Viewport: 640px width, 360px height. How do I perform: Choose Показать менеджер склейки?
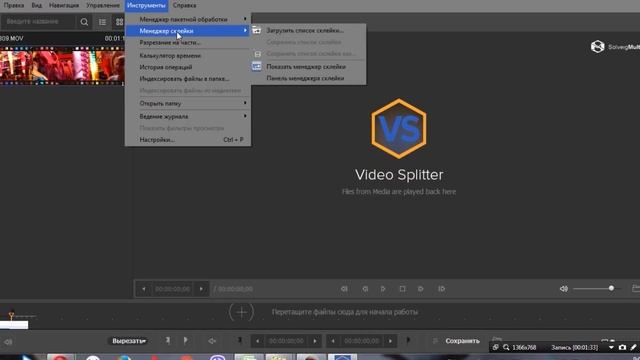tap(309, 67)
